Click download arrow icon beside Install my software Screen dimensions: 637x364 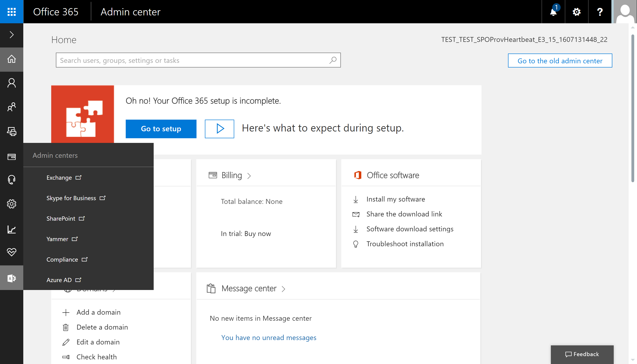[x=356, y=199]
